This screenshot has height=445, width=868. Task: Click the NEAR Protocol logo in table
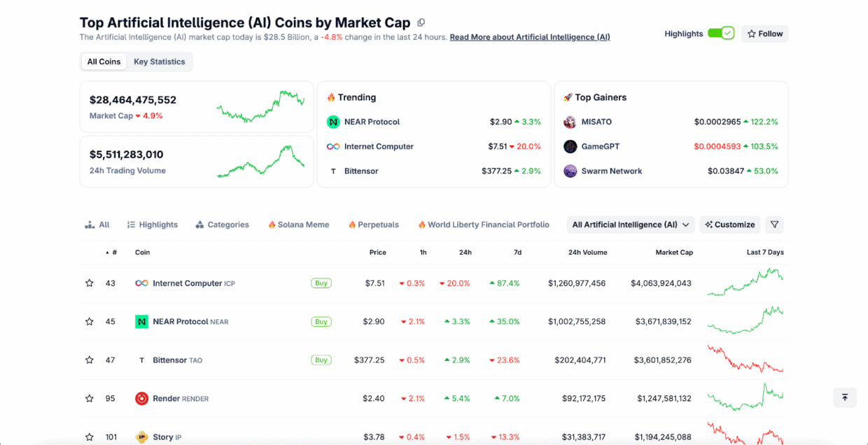(141, 322)
